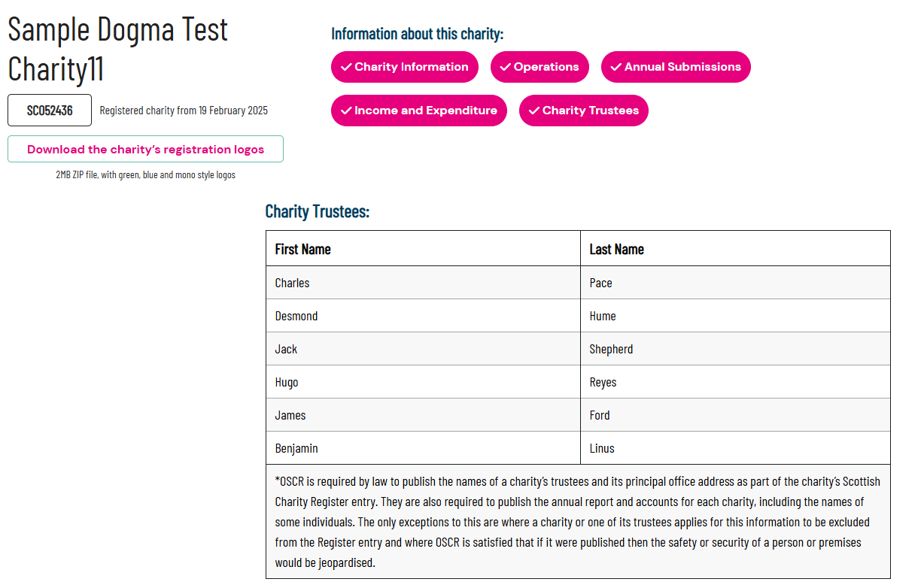This screenshot has height=588, width=924.
Task: Click checkmark icon on Charity Information pill
Action: click(x=346, y=67)
